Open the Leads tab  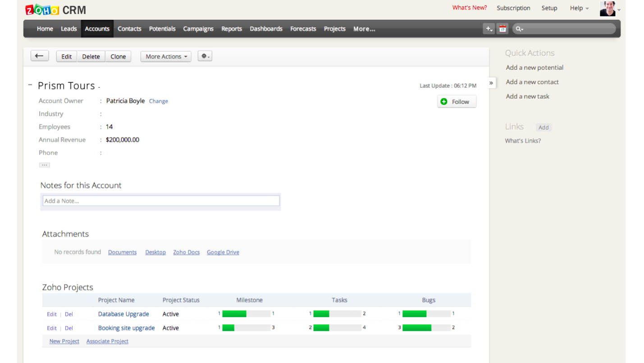(x=69, y=29)
